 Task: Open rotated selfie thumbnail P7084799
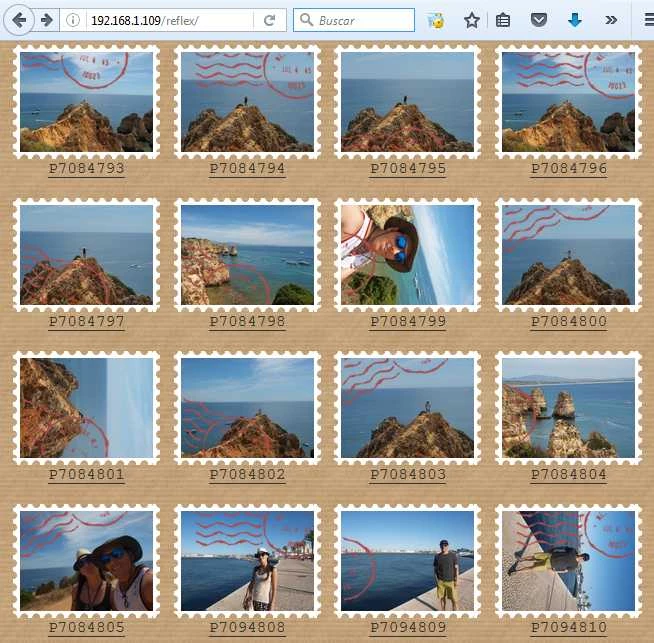[407, 255]
